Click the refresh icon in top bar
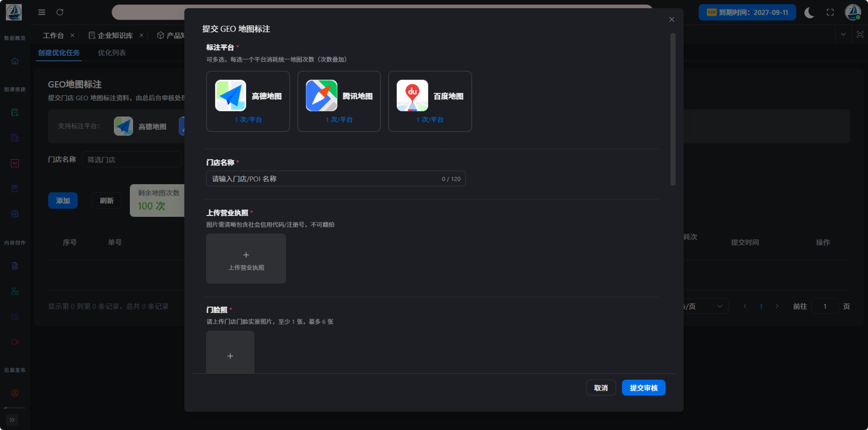Viewport: 868px width, 430px height. click(60, 13)
